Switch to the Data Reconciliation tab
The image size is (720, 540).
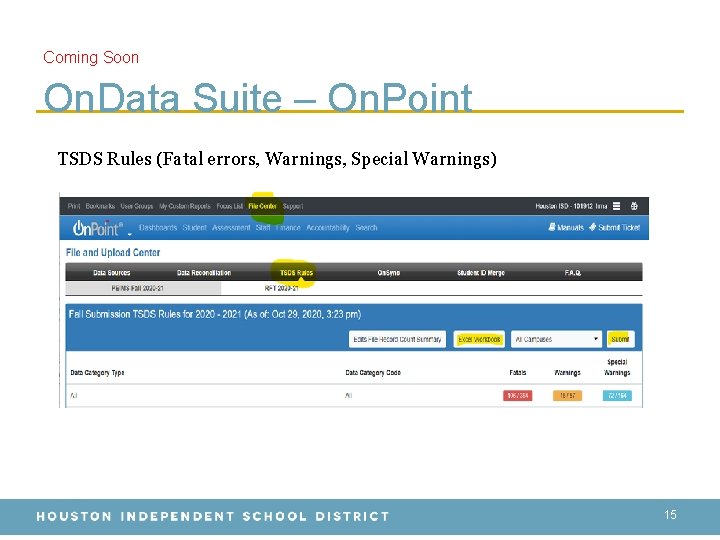(204, 273)
